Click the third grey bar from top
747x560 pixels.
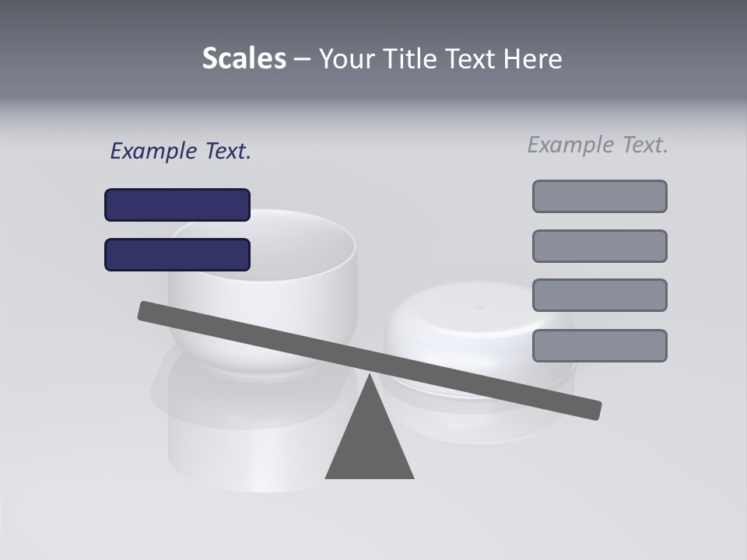tap(599, 295)
